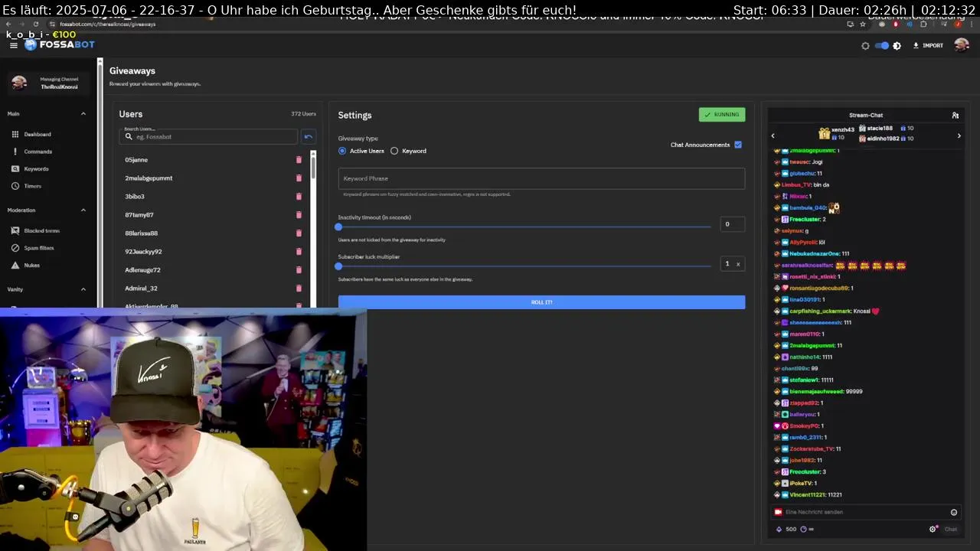Select the Active Users giveaway type
The image size is (980, 551).
pyautogui.click(x=361, y=151)
